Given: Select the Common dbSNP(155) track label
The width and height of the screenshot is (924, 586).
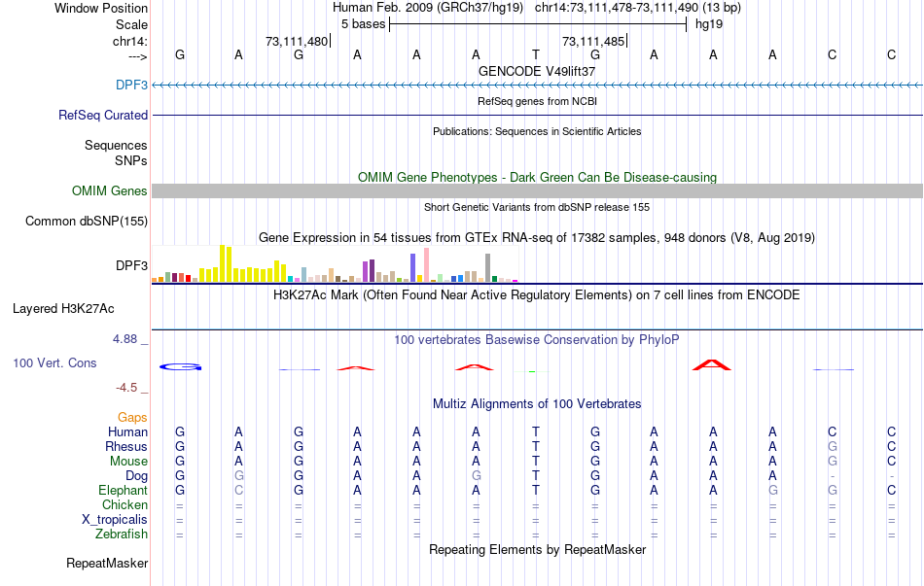Looking at the screenshot, I should click(x=86, y=221).
